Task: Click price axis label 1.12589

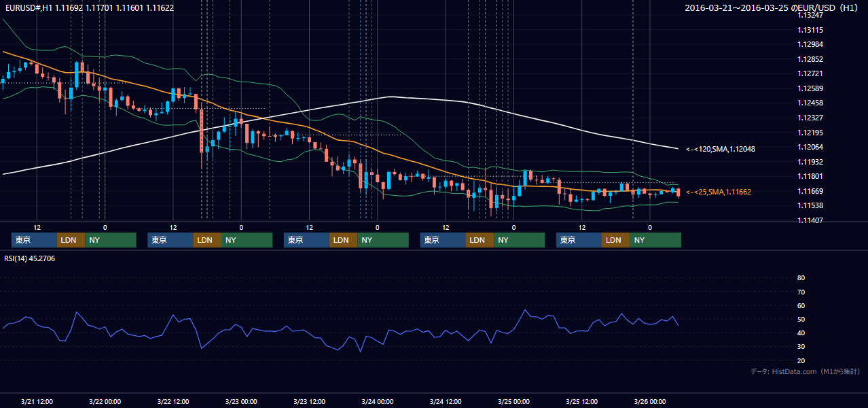Action: pos(810,88)
